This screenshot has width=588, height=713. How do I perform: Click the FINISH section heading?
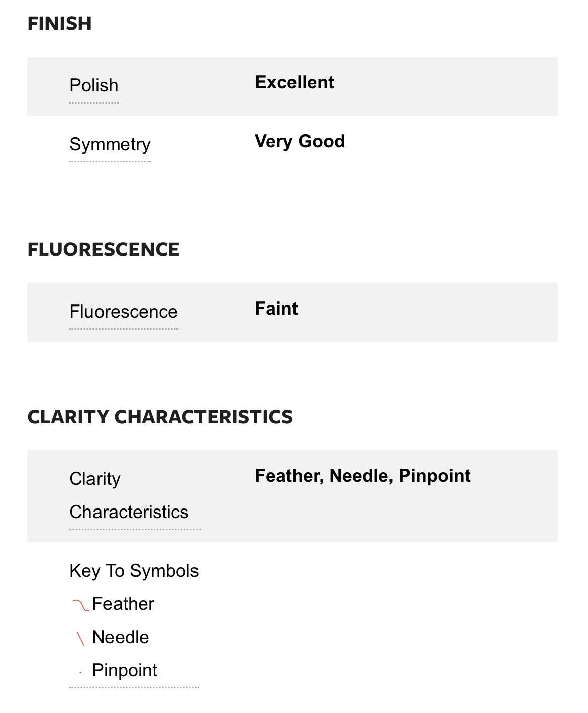pos(60,24)
